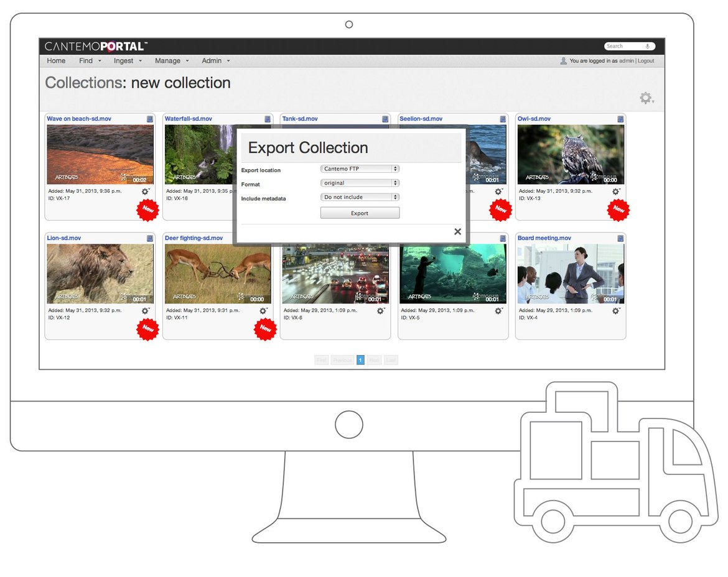The width and height of the screenshot is (728, 577).
Task: Select page 1 in pagination
Action: click(360, 360)
